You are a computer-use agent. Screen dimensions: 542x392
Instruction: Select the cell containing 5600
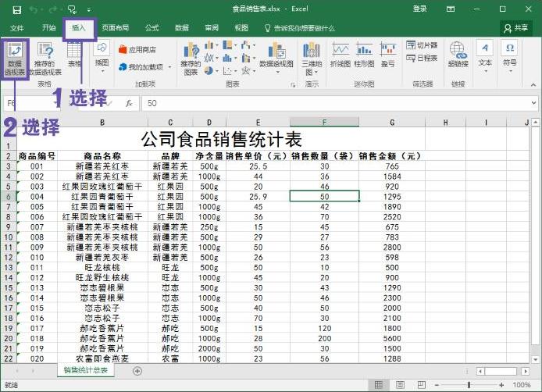392,338
